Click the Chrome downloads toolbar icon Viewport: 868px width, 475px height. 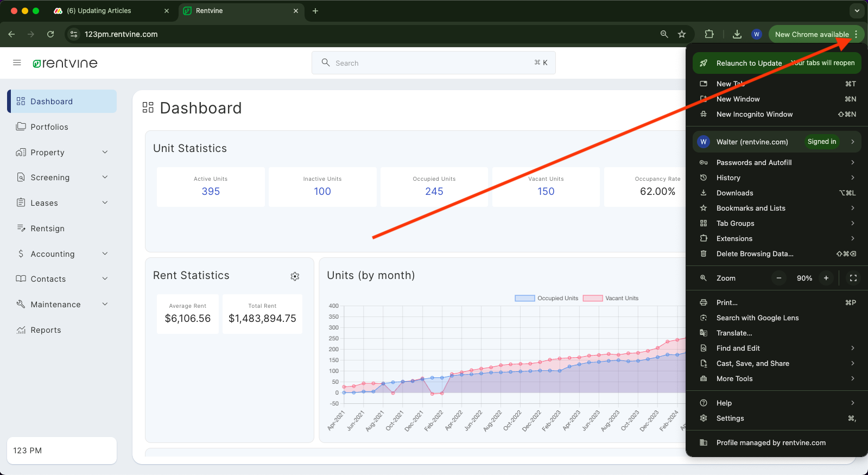[x=737, y=34]
